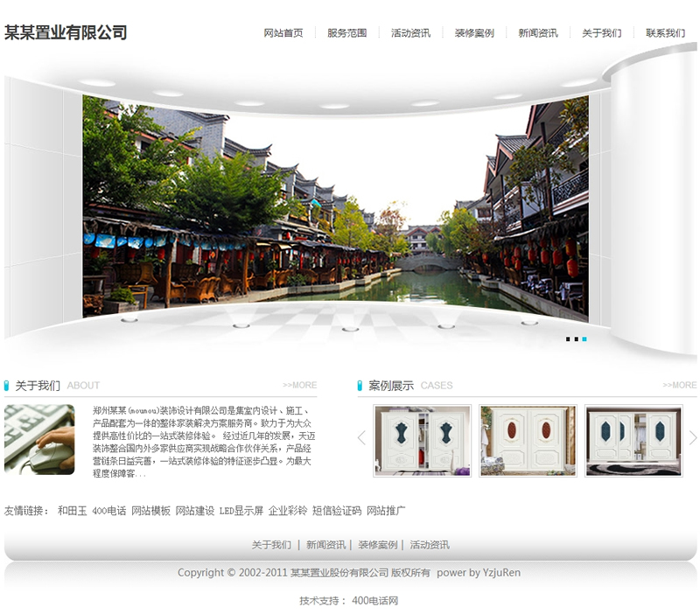The width and height of the screenshot is (700, 614).
Task: Navigate to 联系我们 page
Action: pos(665,33)
